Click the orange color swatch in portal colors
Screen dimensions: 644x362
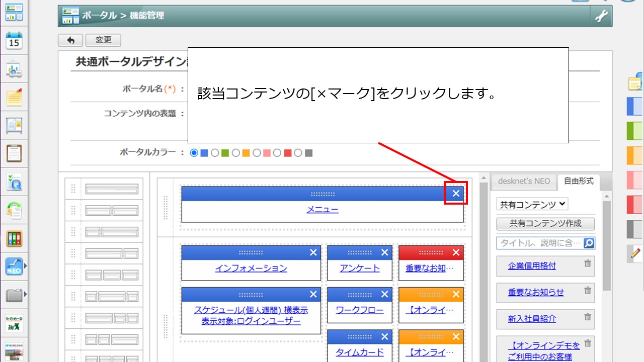[246, 153]
